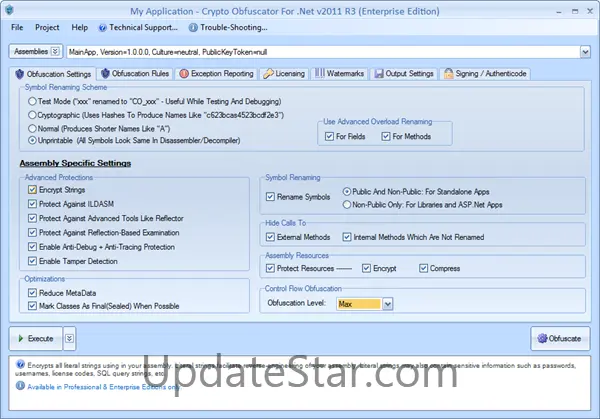Open Trouble-Shooting link
600x419 pixels.
pos(228,28)
